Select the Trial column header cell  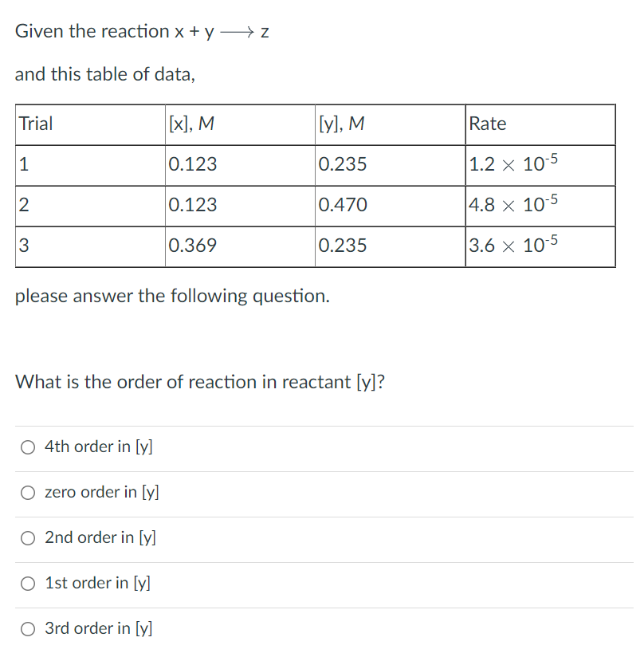pyautogui.click(x=34, y=124)
